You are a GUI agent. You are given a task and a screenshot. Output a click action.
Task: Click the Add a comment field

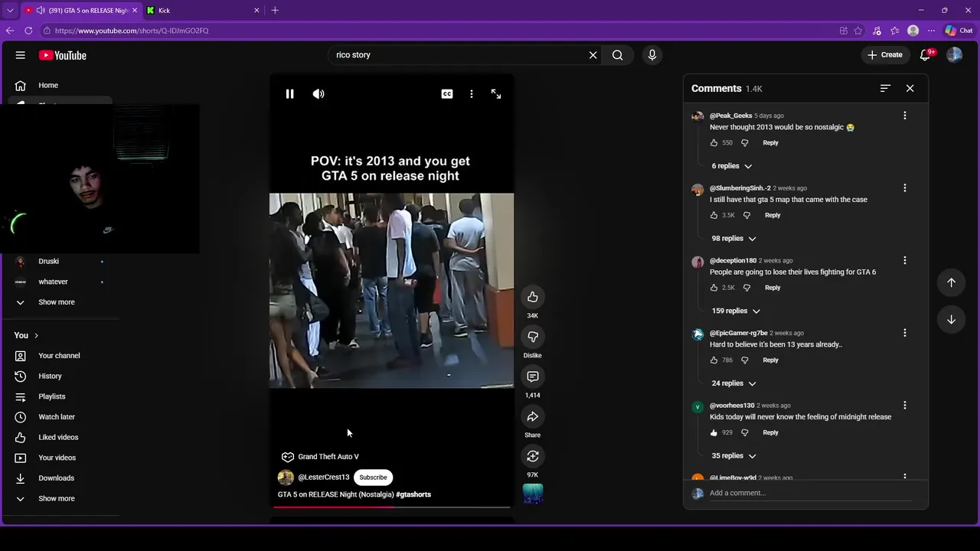(x=810, y=494)
